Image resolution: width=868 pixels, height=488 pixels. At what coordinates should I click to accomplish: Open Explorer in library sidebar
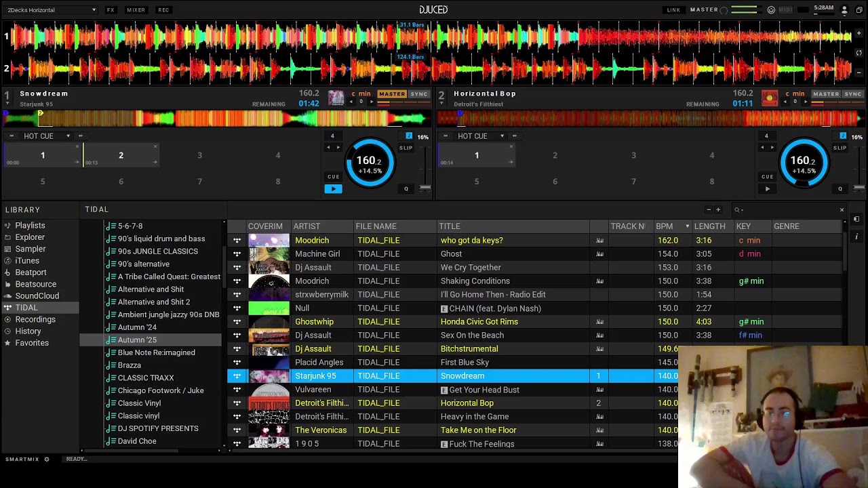30,237
